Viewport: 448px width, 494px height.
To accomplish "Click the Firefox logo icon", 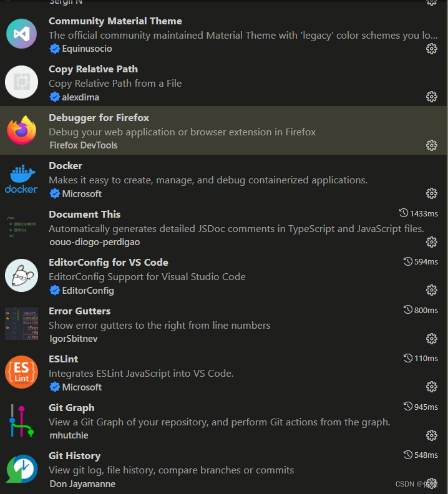I will pyautogui.click(x=21, y=130).
